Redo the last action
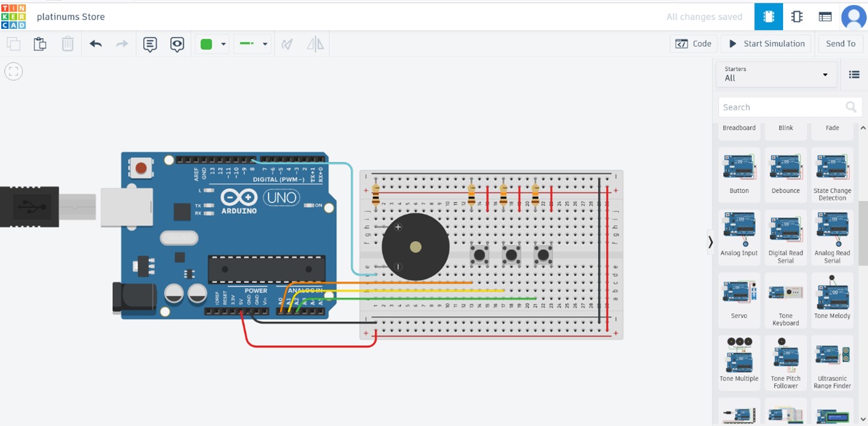 pyautogui.click(x=122, y=44)
